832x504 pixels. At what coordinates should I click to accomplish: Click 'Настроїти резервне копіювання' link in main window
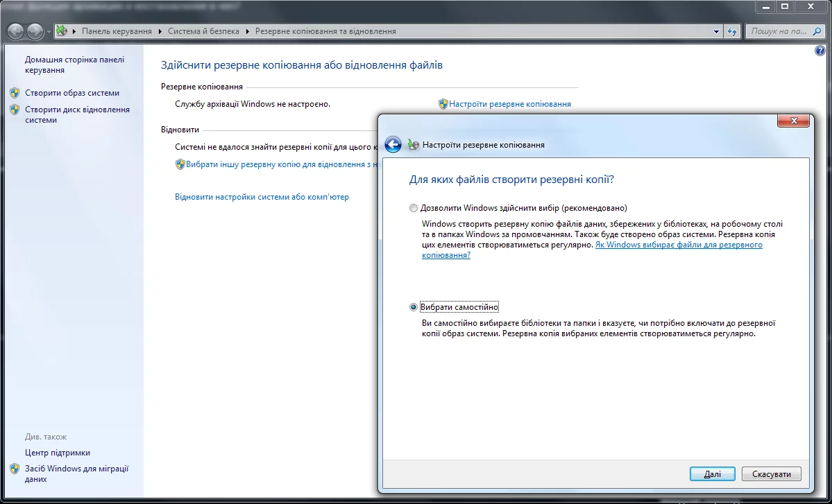click(510, 104)
